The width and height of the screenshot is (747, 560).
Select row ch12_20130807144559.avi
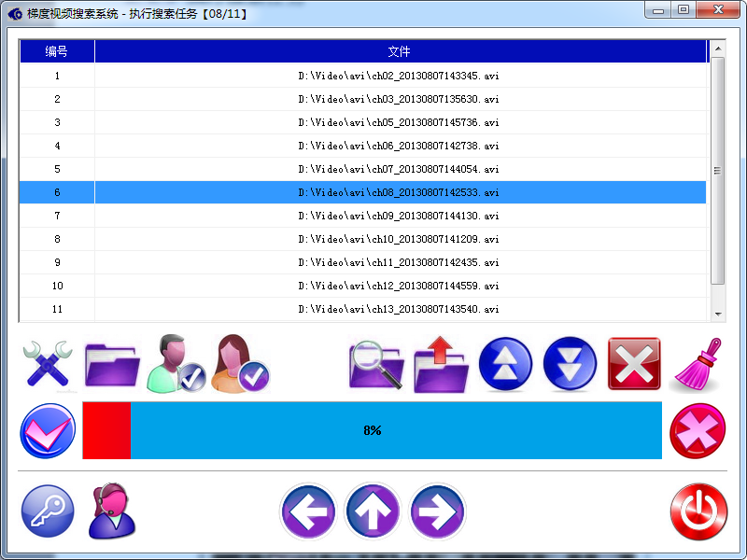coord(362,286)
